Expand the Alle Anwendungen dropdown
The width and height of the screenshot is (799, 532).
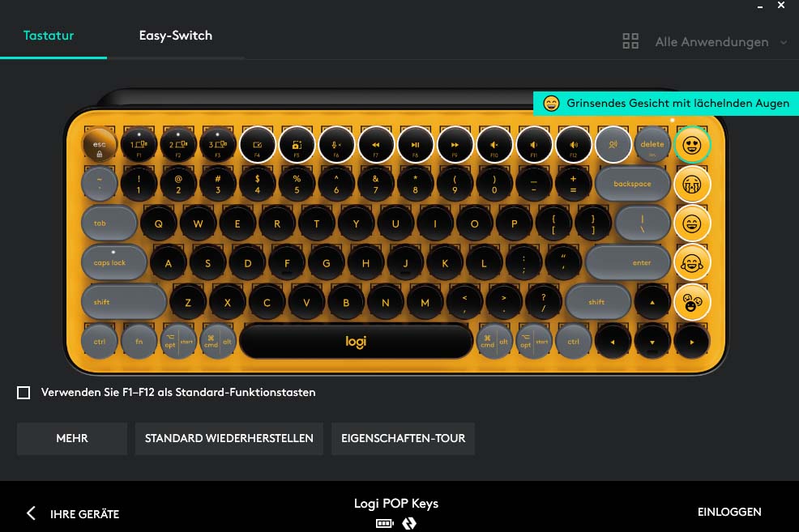click(x=721, y=42)
